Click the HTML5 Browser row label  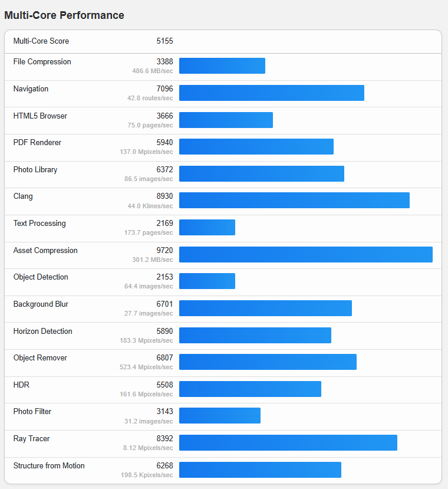tap(40, 116)
